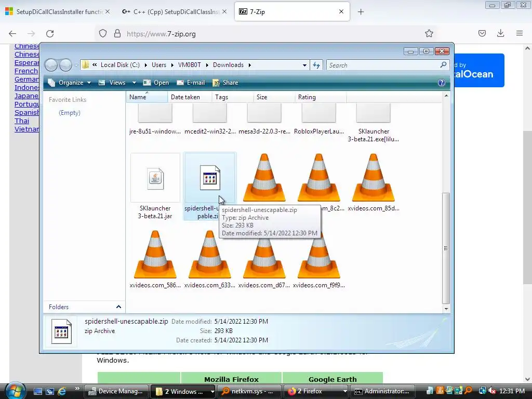The image size is (532, 399).
Task: Click Show Desktop quick launch icon
Action: pos(38,391)
